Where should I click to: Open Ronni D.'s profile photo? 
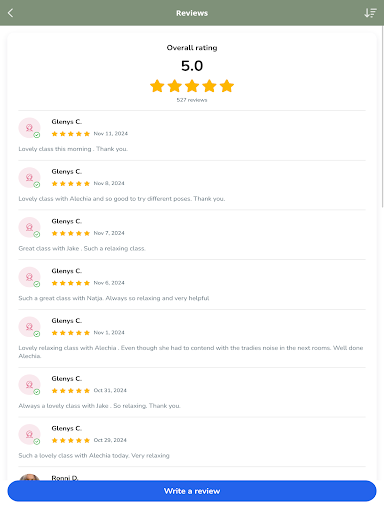point(29,477)
